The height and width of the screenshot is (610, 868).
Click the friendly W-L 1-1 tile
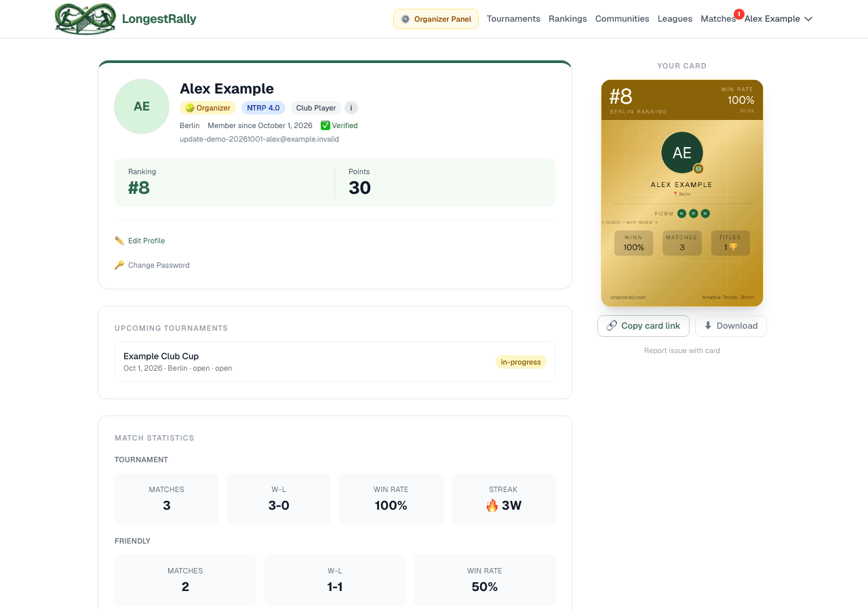coord(335,580)
